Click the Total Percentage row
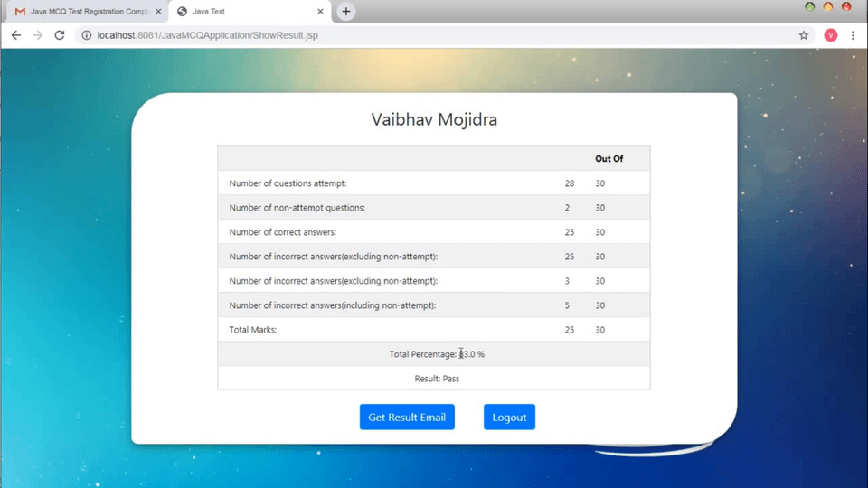This screenshot has height=488, width=868. click(434, 354)
